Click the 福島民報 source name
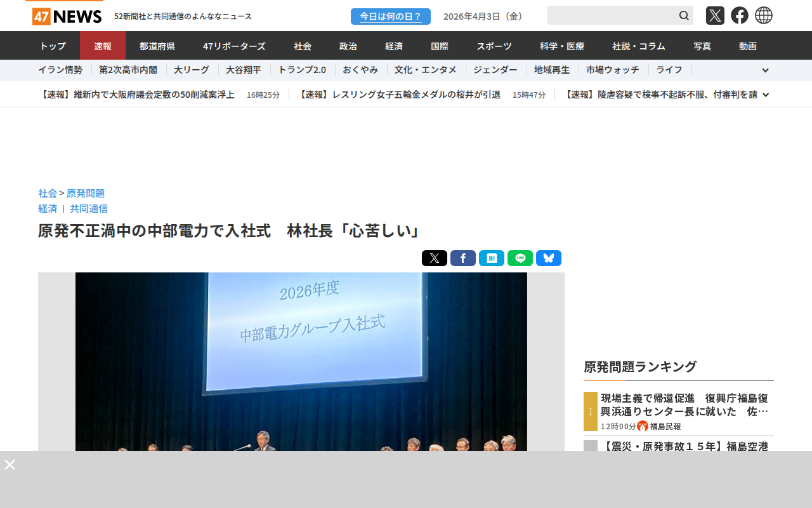This screenshot has height=508, width=812. pyautogui.click(x=665, y=427)
